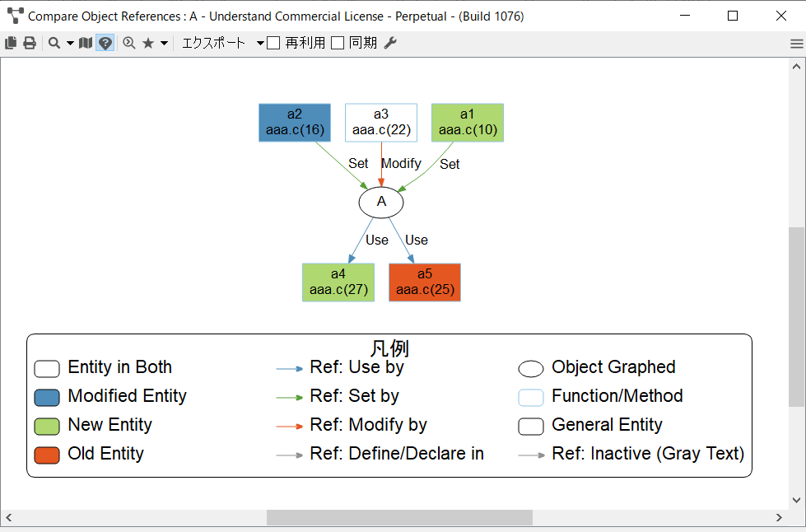Image resolution: width=806 pixels, height=532 pixels.
Task: Open the wrench graph options icon
Action: click(x=391, y=43)
